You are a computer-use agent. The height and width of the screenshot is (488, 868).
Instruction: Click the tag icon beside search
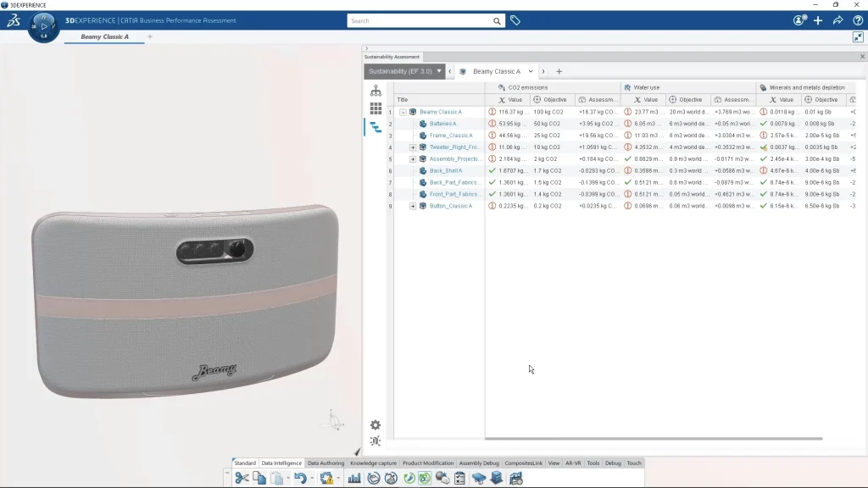pyautogui.click(x=515, y=20)
